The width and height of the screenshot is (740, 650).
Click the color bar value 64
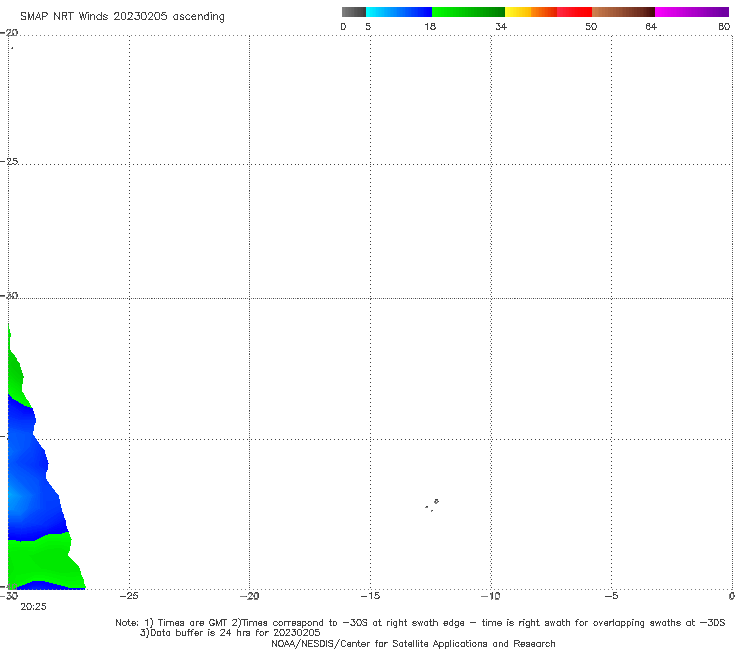click(651, 26)
